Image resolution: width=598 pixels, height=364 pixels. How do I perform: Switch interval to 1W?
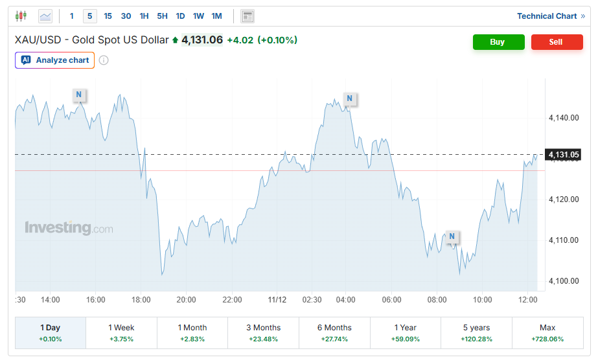pyautogui.click(x=198, y=16)
